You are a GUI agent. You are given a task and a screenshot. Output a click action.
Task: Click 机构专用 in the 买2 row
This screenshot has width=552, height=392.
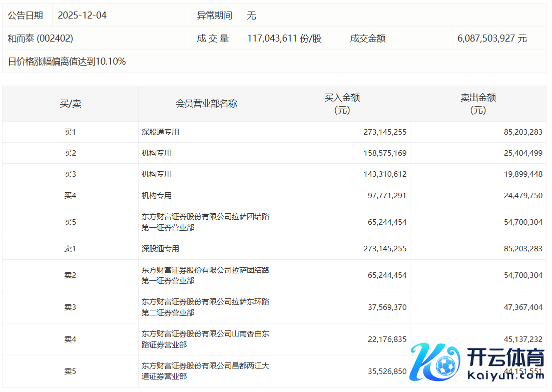[x=157, y=153]
